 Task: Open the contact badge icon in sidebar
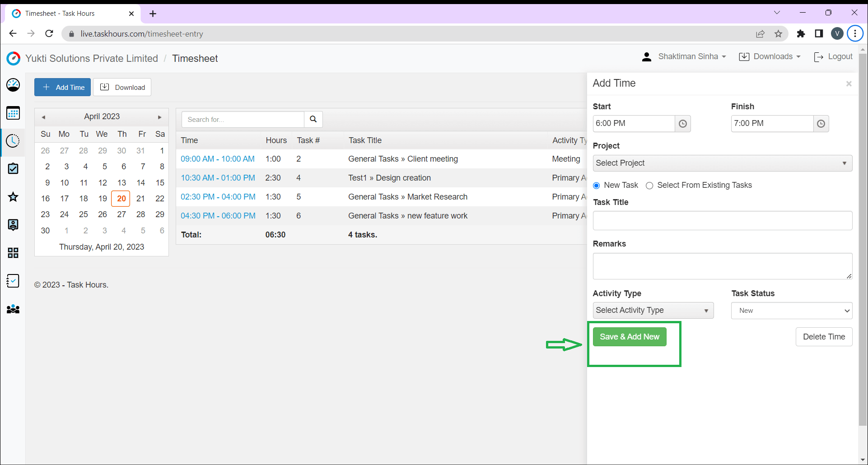(x=13, y=225)
